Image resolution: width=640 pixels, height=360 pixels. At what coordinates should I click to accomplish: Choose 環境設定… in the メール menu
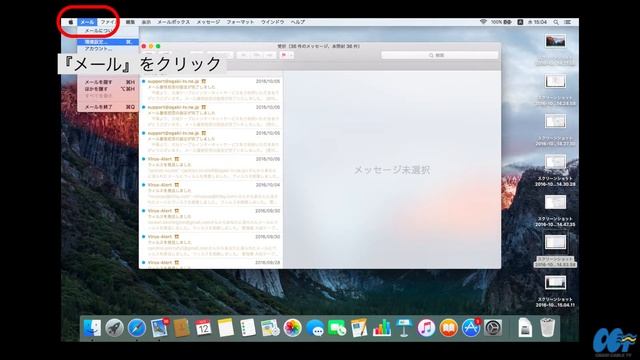pos(108,42)
